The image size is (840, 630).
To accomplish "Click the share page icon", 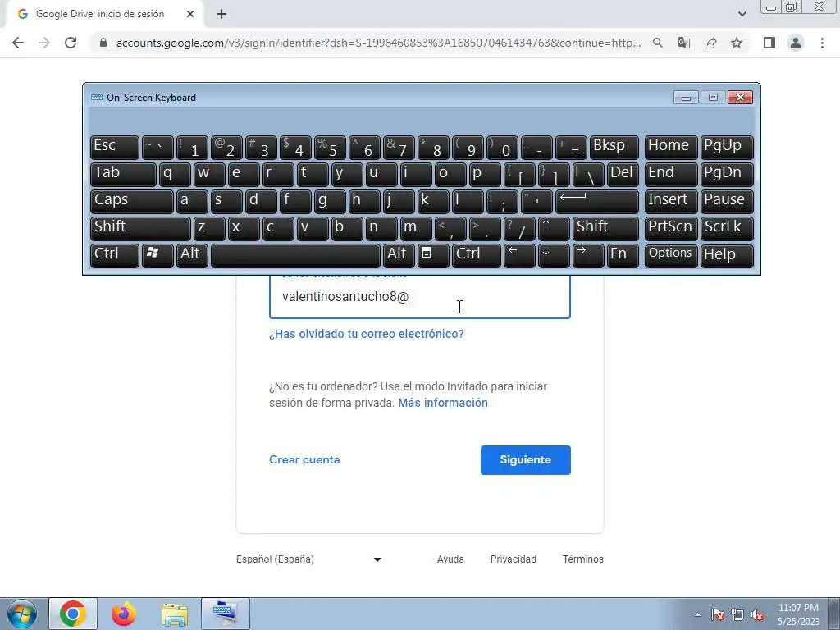I will tap(710, 43).
